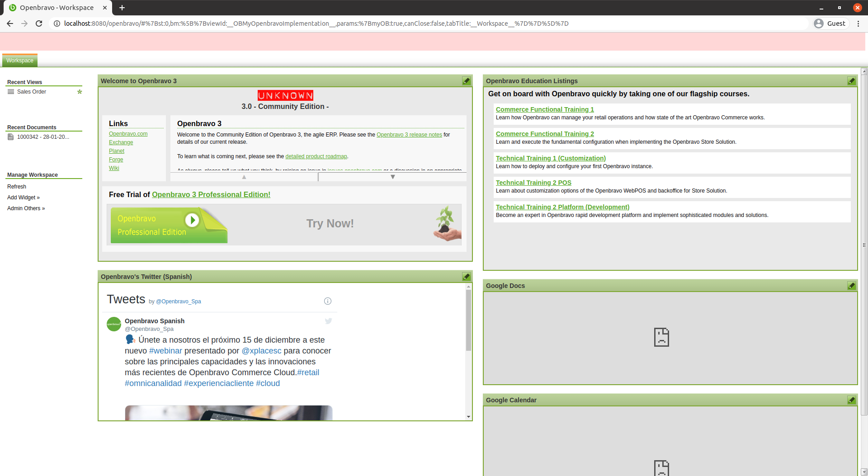868x476 pixels.
Task: Open Technical Training 1 (Customization) course
Action: pyautogui.click(x=551, y=158)
